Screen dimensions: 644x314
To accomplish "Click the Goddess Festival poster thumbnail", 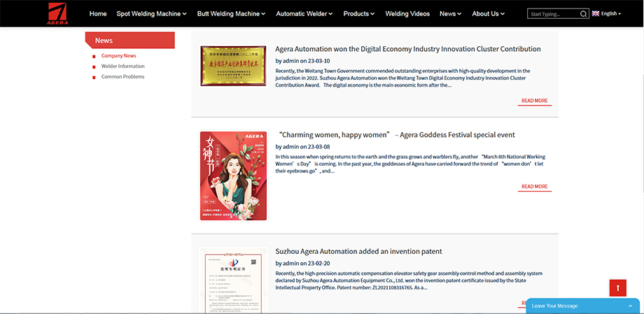I will click(233, 176).
